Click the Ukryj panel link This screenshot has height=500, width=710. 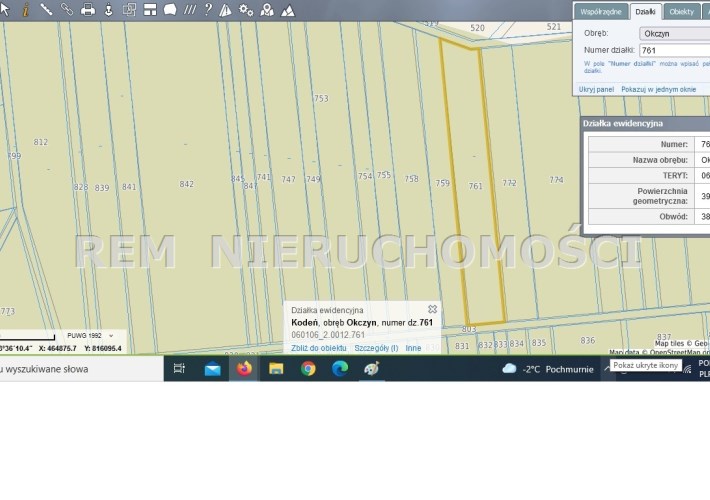pyautogui.click(x=596, y=89)
